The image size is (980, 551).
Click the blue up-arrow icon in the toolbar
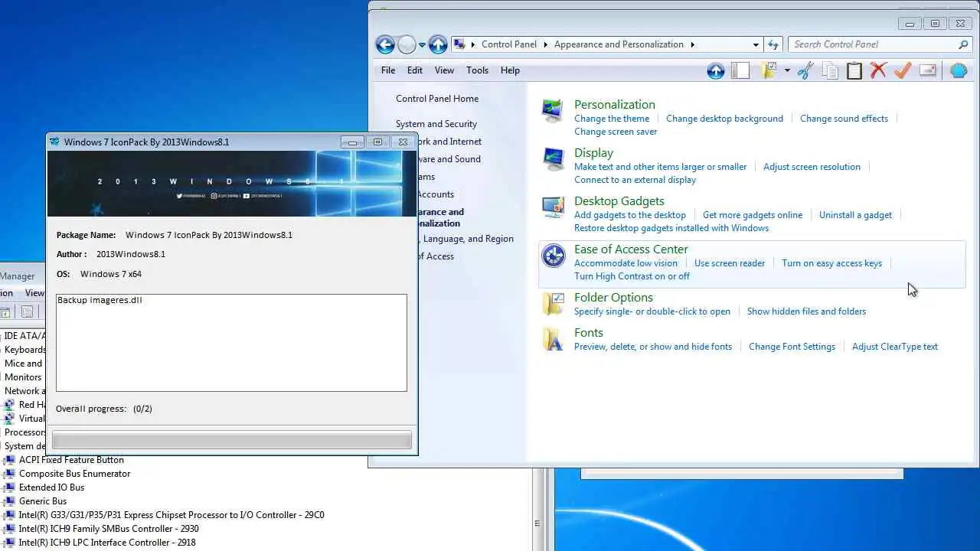click(x=716, y=70)
